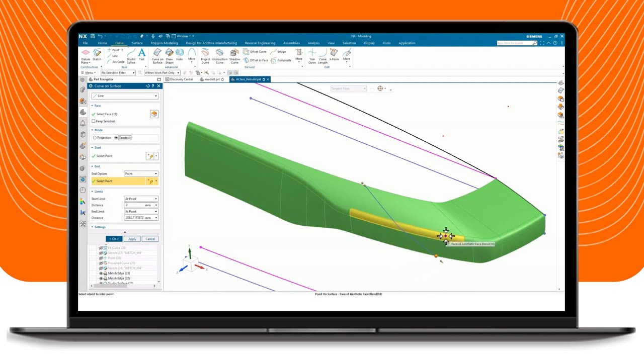The image size is (644, 362).
Task: Select the Shadow Curve tool
Action: click(234, 56)
